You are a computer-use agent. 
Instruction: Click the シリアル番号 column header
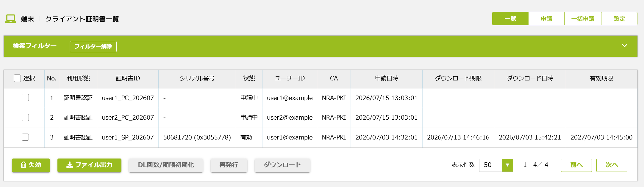[197, 78]
